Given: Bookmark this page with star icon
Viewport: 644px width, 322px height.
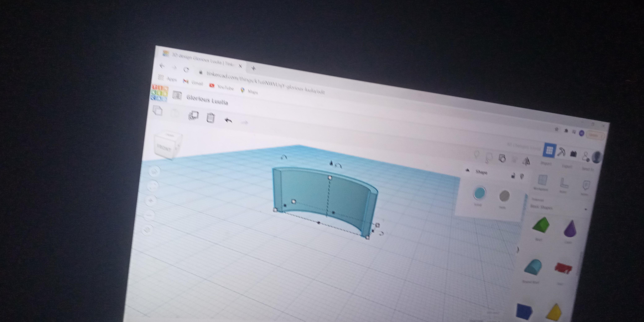Looking at the screenshot, I should pos(557,129).
